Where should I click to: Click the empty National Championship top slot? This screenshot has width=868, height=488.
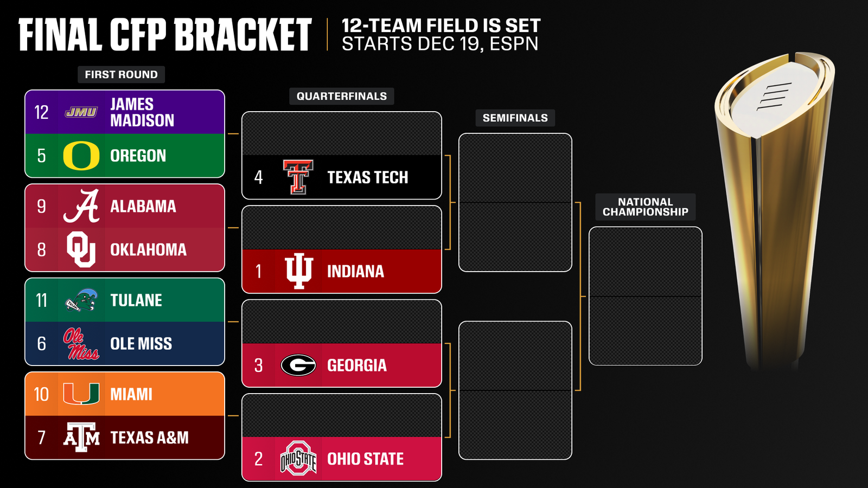coord(646,261)
